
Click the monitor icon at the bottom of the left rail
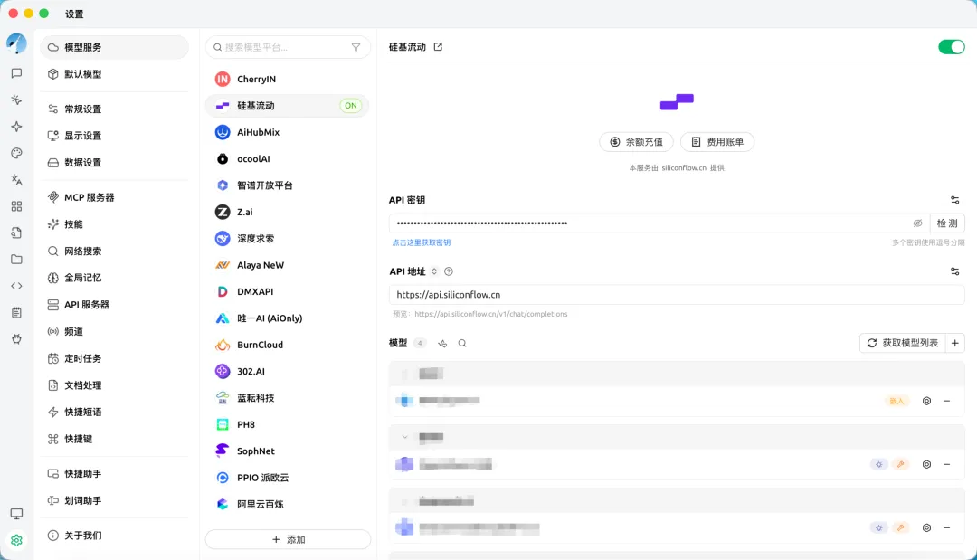pyautogui.click(x=16, y=514)
